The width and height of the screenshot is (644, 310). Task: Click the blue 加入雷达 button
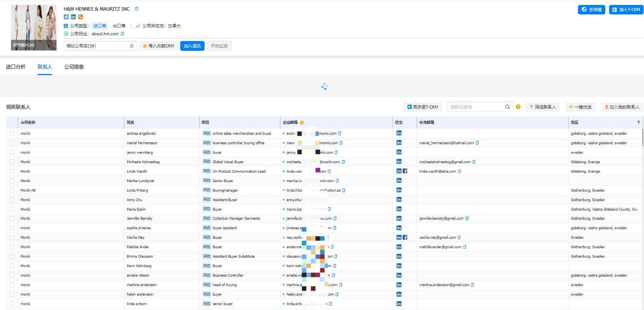pos(192,46)
